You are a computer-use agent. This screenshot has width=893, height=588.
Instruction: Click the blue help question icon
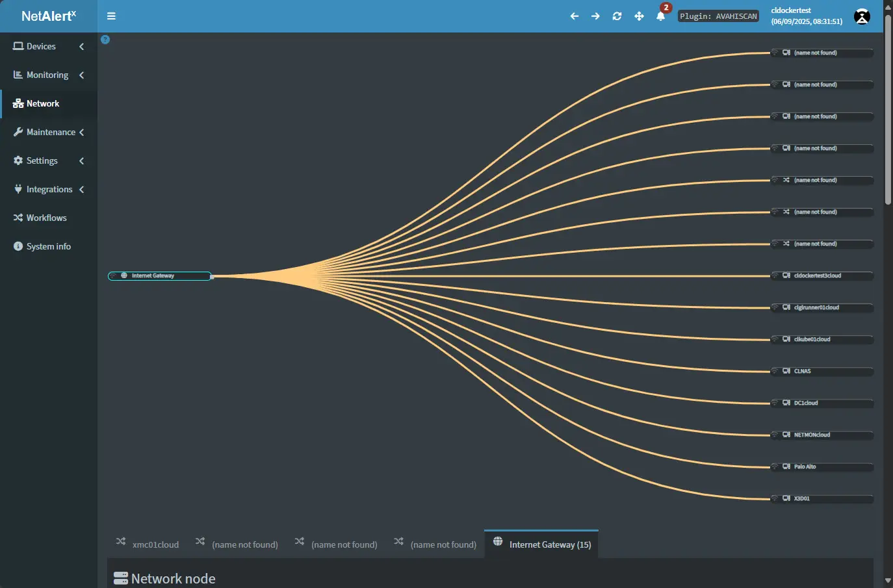tap(105, 40)
